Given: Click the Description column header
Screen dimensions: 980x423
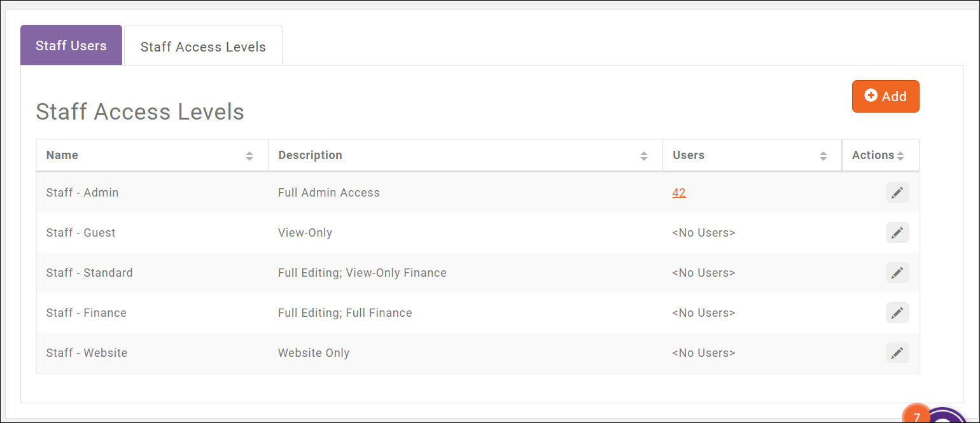Looking at the screenshot, I should (310, 155).
